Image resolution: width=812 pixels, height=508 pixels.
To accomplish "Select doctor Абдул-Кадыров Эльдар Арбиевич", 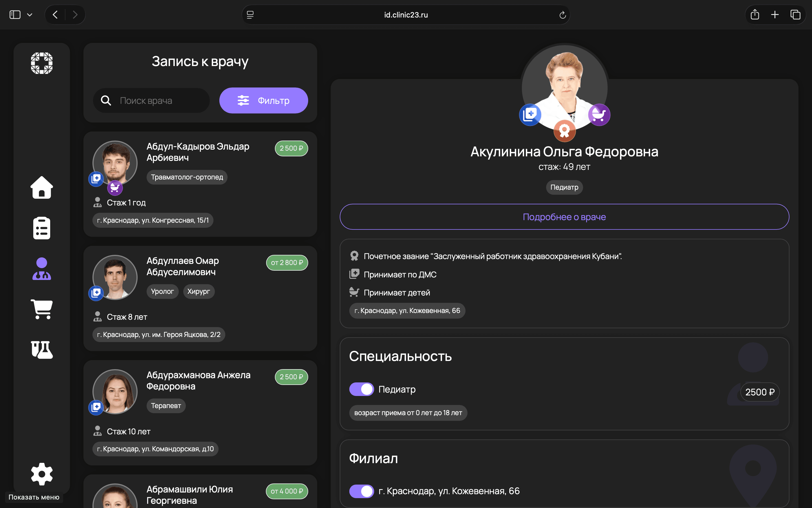I will coord(200,184).
